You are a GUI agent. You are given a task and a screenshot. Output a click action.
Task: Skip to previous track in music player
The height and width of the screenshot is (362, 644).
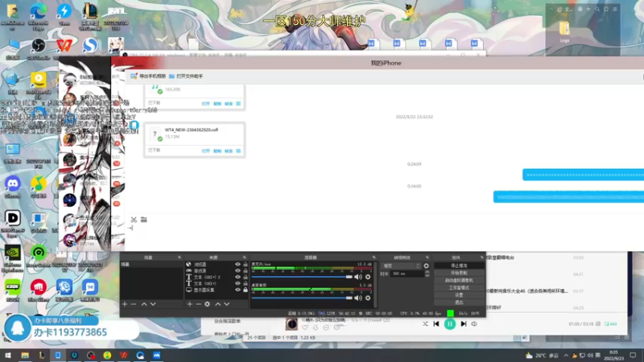[436, 324]
